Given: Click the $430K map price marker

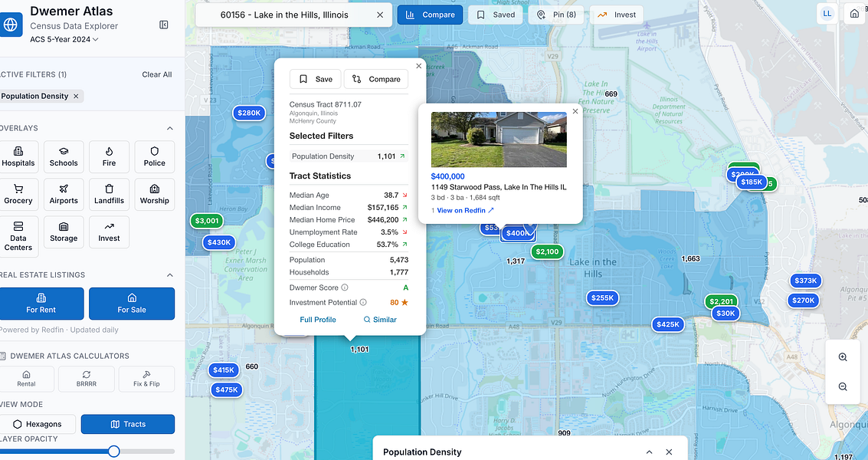Looking at the screenshot, I should (x=219, y=242).
